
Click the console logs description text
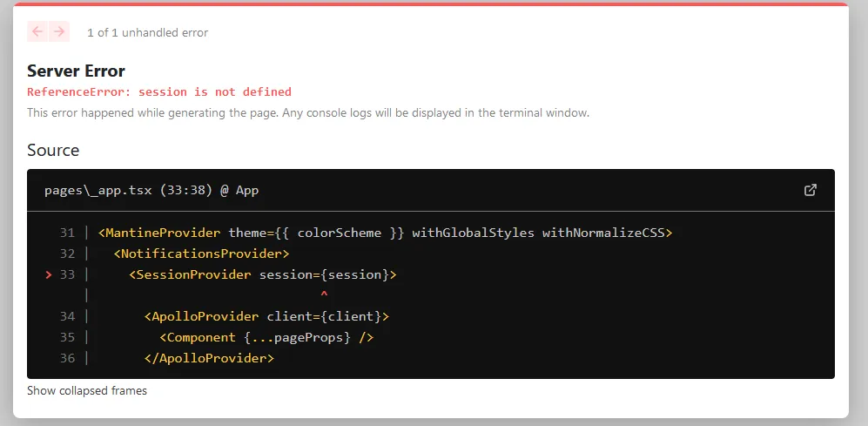(308, 113)
